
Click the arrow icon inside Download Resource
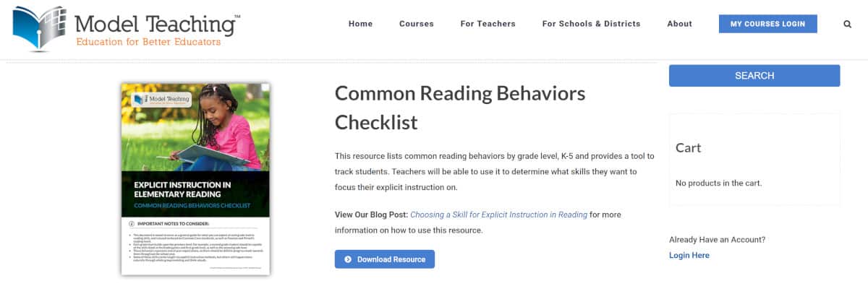[x=348, y=259]
